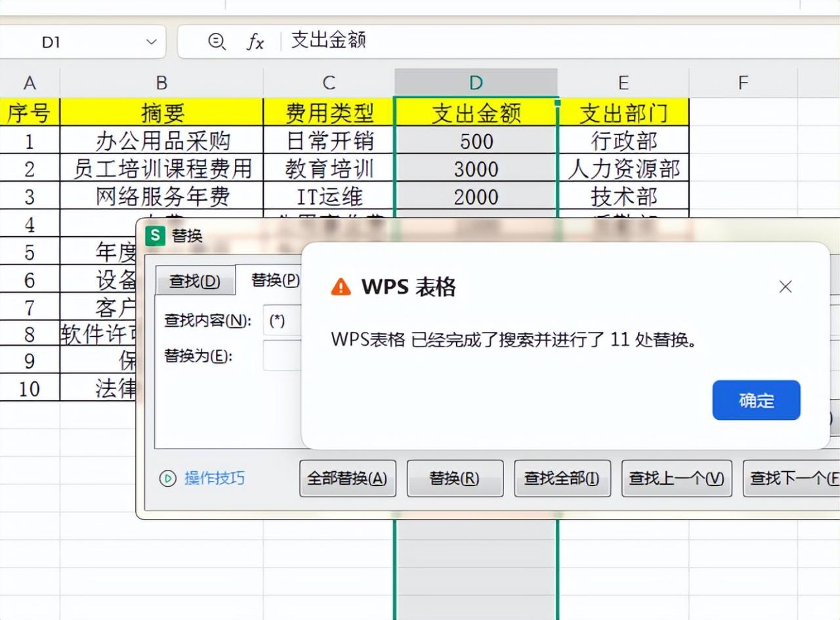The width and height of the screenshot is (840, 620).
Task: Select column B header
Action: 161,83
